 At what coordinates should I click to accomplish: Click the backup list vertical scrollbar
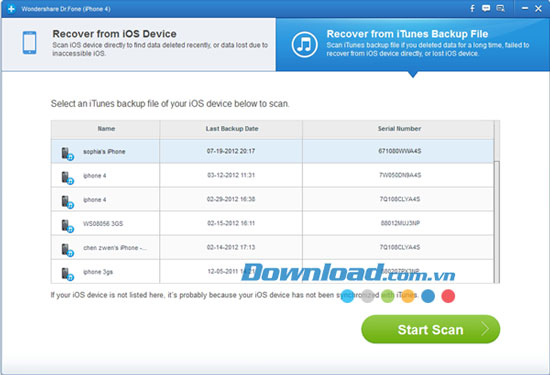(497, 221)
